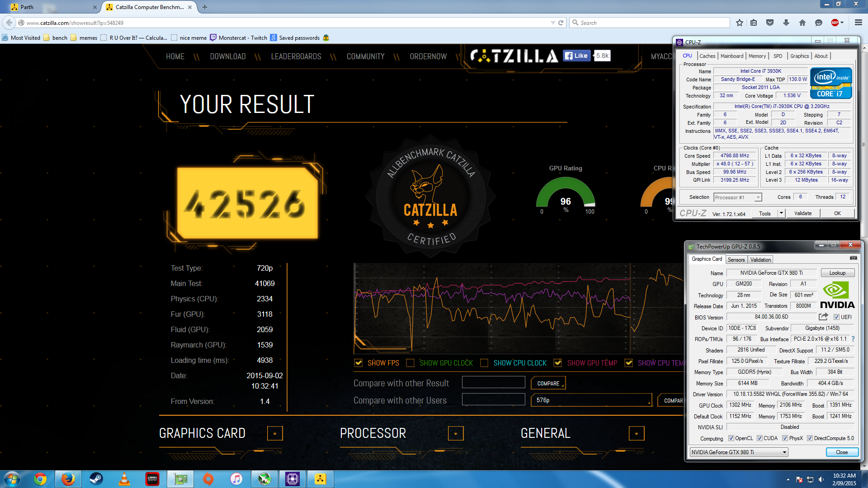The width and height of the screenshot is (868, 488).
Task: Bookmark this page with the star icon
Action: click(740, 23)
